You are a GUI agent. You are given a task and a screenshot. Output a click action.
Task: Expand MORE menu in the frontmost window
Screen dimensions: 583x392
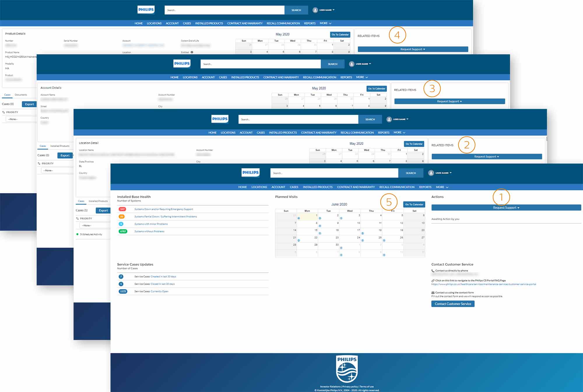click(x=442, y=187)
